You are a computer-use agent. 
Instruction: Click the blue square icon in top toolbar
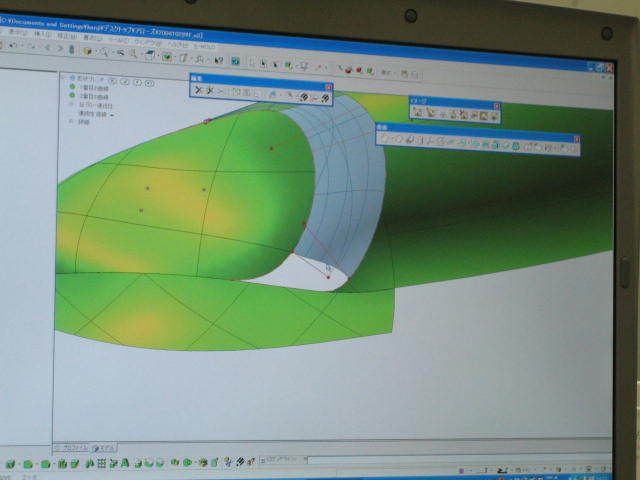click(x=235, y=61)
